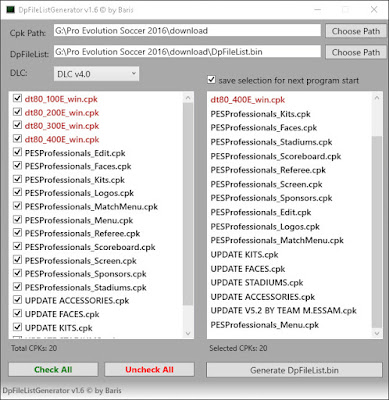The image size is (389, 400).
Task: Uncheck PESProfessionals_Stadiums.cpk checkbox
Action: click(x=17, y=287)
